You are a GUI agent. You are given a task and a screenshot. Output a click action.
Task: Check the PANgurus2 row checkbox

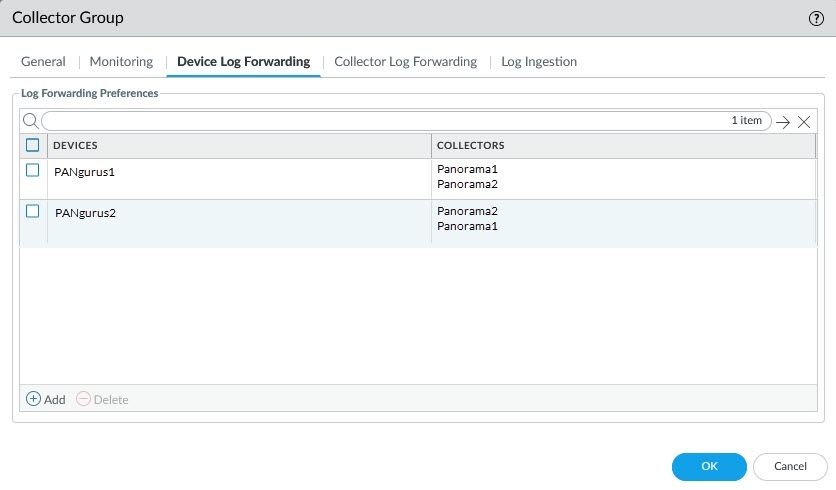click(33, 212)
